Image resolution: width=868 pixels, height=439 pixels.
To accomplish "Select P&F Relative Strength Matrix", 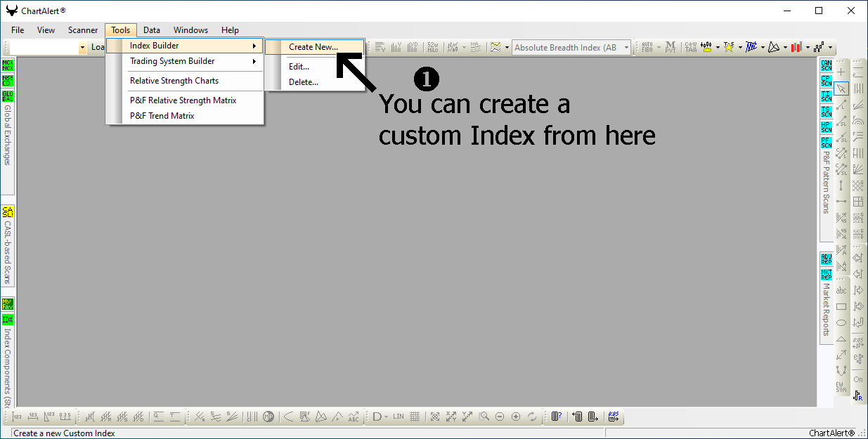I will pos(185,100).
